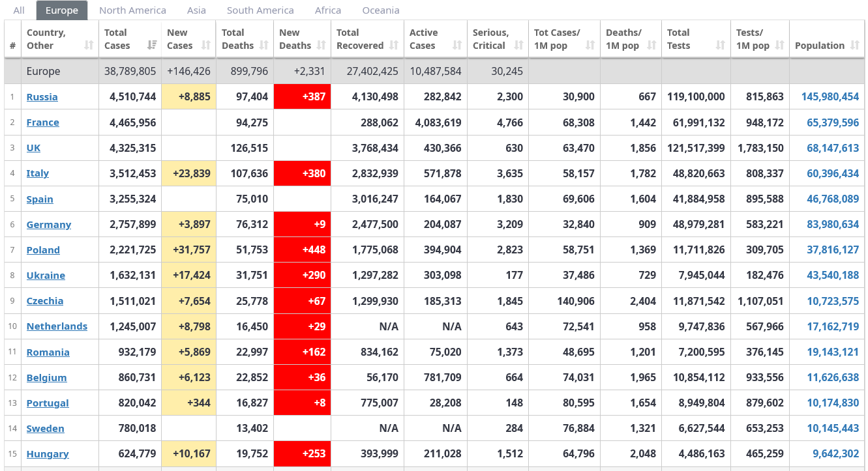Sort by Serious, Critical arrows icon

pyautogui.click(x=518, y=46)
